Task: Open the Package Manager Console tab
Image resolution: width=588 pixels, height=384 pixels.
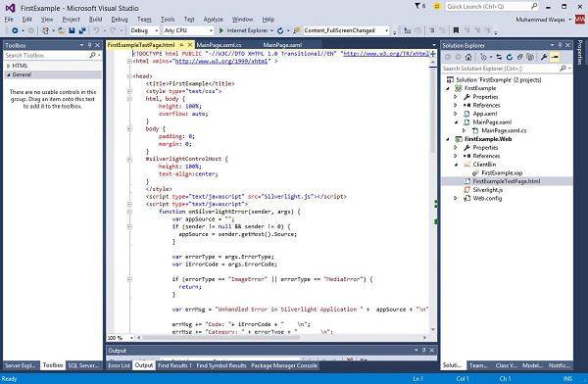Action: click(x=284, y=365)
